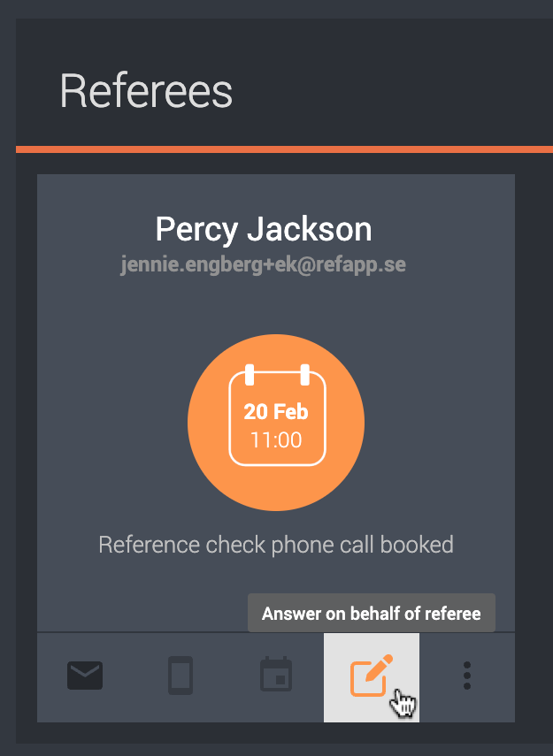
Task: Select the mobile phone icon
Action: tap(180, 675)
